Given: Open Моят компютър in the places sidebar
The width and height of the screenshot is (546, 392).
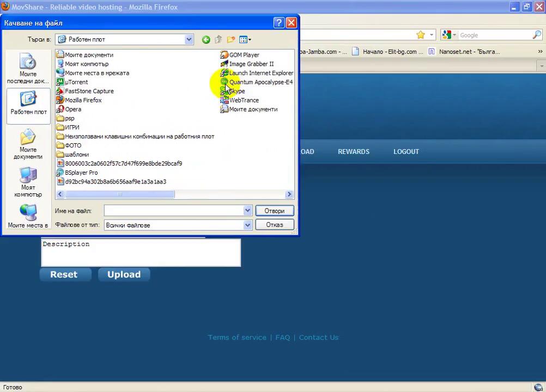Looking at the screenshot, I should [28, 182].
